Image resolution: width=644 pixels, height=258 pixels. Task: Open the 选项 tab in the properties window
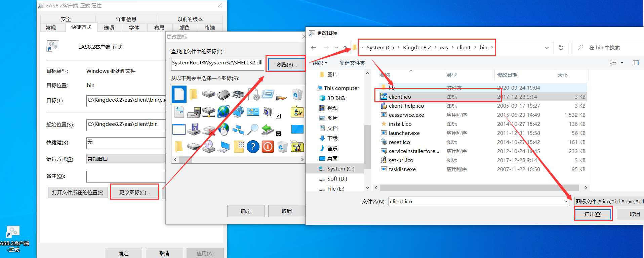[x=109, y=28]
